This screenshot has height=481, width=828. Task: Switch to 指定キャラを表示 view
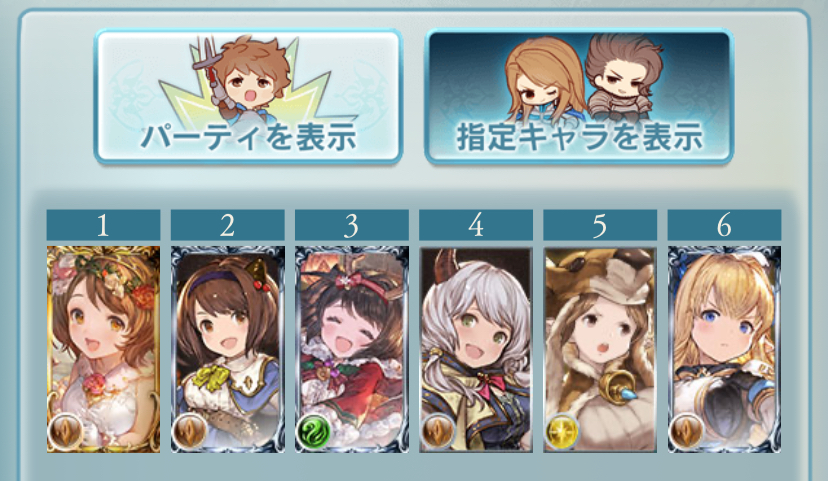pyautogui.click(x=579, y=96)
